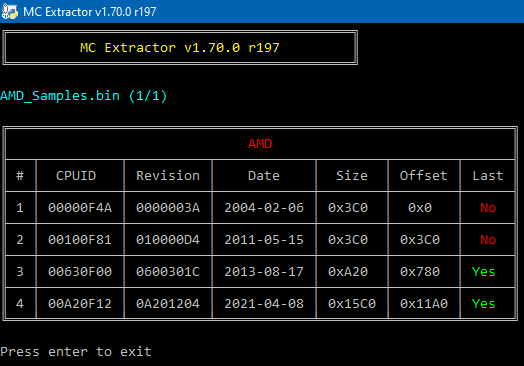Click the window title 'MC Extractor v1.70.0 r197'
The image size is (524, 366).
point(90,12)
